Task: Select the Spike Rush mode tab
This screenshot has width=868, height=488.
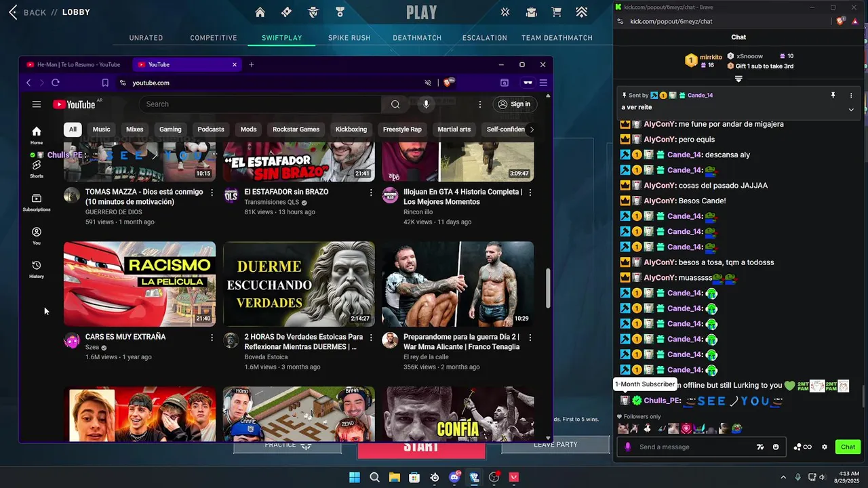Action: pos(349,38)
